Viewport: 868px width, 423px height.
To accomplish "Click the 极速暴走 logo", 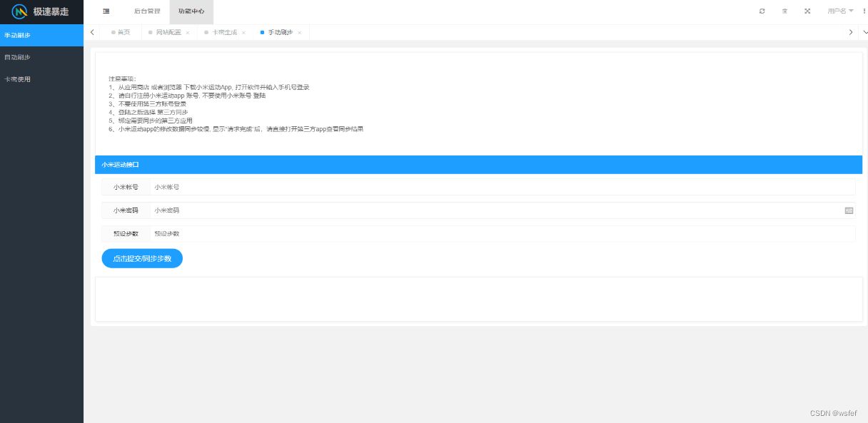I will 41,11.
